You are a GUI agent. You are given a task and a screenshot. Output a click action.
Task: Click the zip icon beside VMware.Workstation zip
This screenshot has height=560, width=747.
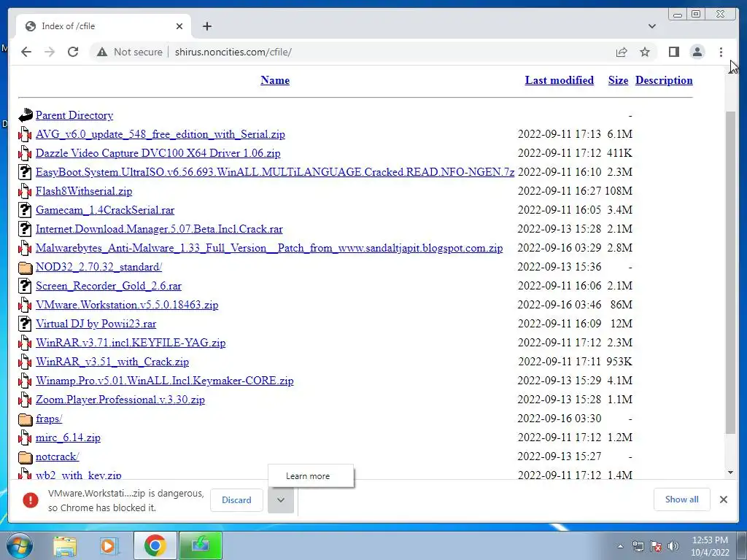pyautogui.click(x=25, y=305)
